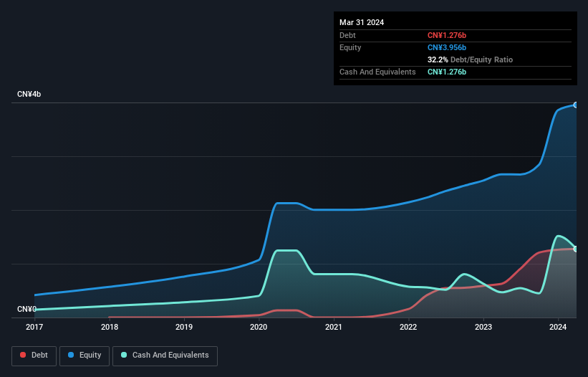The width and height of the screenshot is (588, 377).
Task: Click the Cash And Equivalents tooltip row label
Action: 377,72
